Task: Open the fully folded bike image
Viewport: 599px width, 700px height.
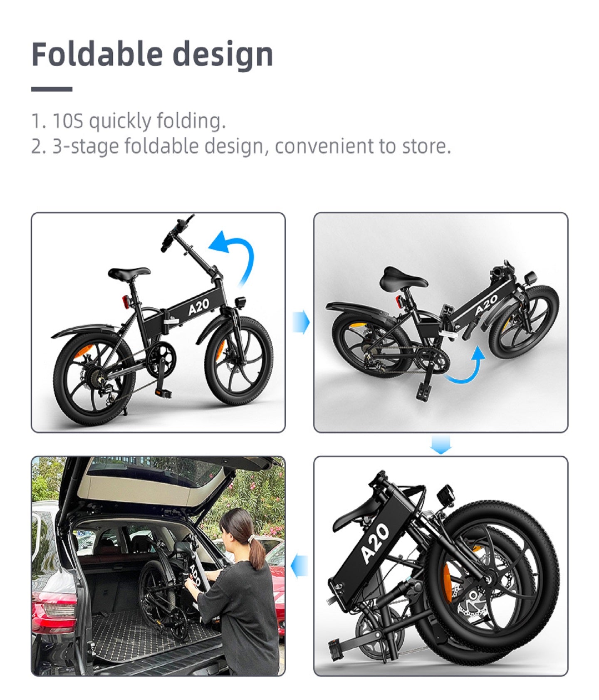Action: [441, 566]
